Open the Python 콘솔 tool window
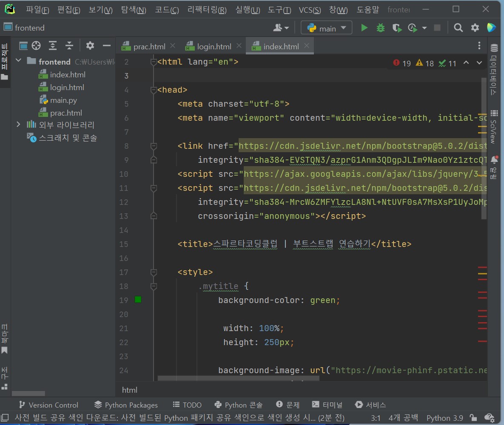This screenshot has width=504, height=425. (239, 405)
